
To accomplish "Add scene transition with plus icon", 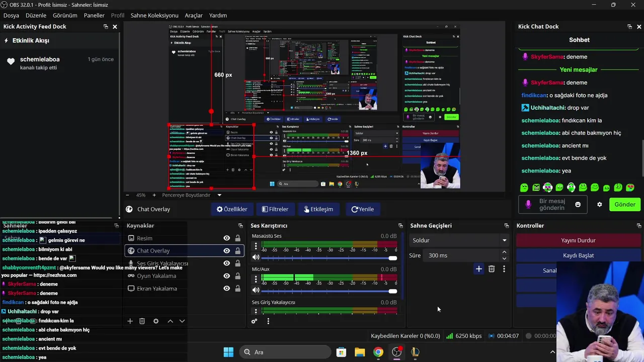I will (479, 269).
